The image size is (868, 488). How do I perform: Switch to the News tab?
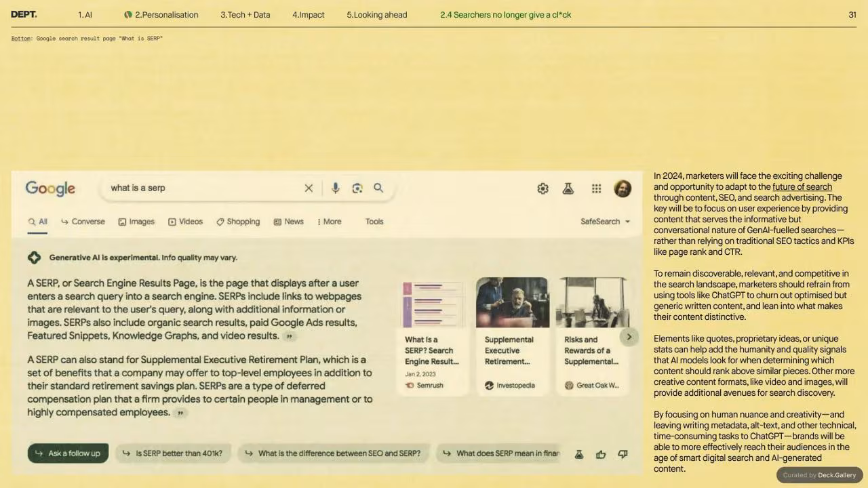click(x=288, y=222)
